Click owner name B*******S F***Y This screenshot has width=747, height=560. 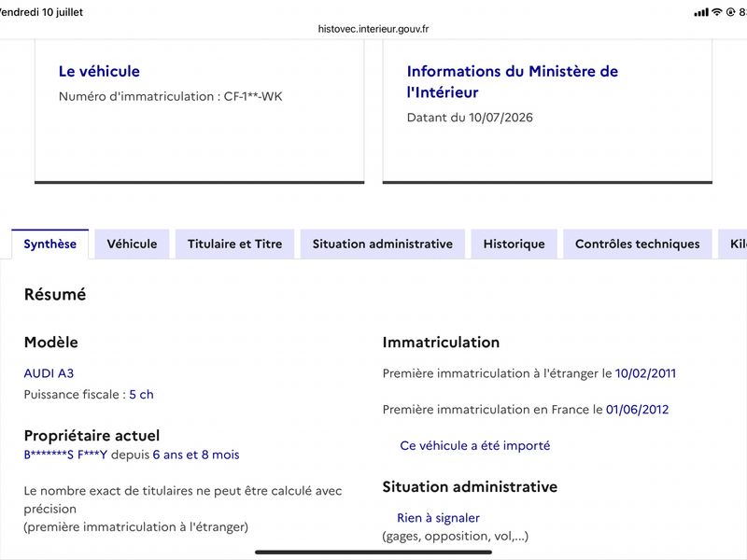(65, 455)
